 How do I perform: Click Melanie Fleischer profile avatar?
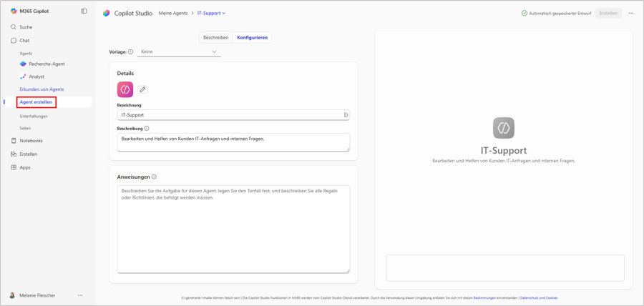click(13, 295)
